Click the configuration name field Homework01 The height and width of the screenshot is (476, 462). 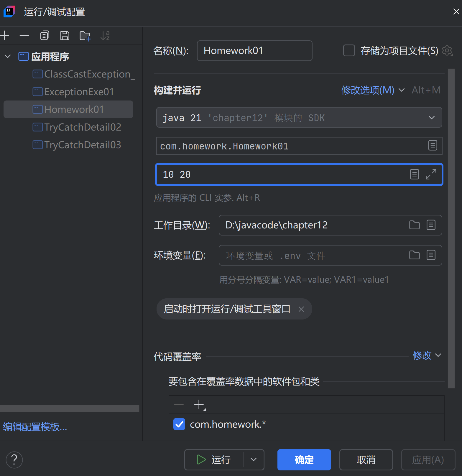[254, 51]
